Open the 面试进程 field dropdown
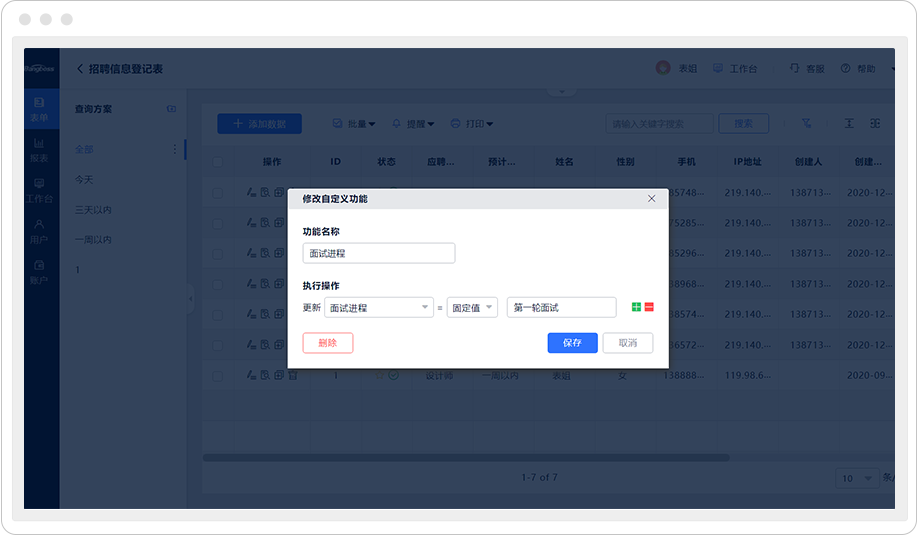Image resolution: width=918 pixels, height=535 pixels. tap(379, 308)
